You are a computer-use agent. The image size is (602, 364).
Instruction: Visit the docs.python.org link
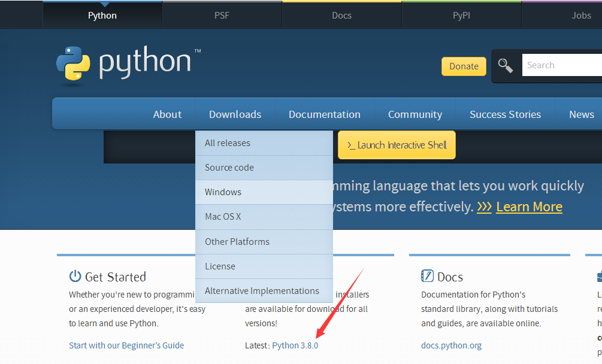coord(451,345)
